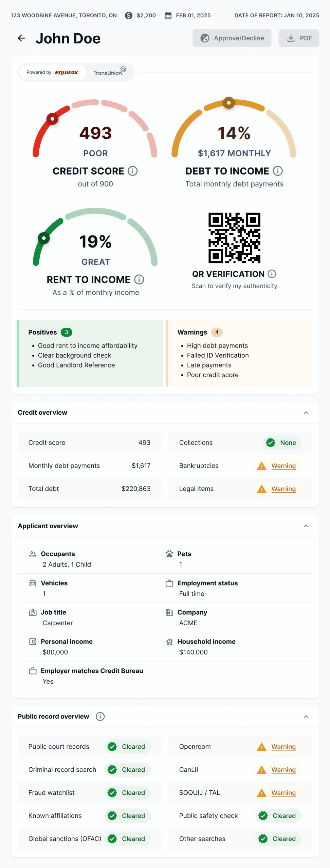Click the green checkmark on Collections None badge

point(270,442)
